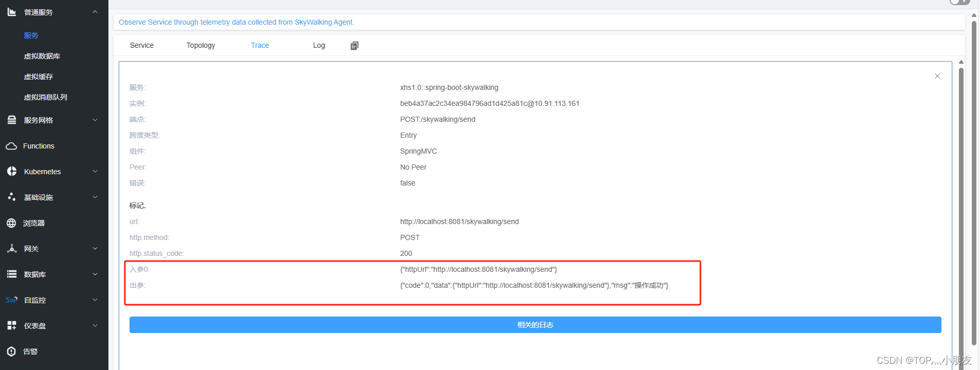Viewport: 980px width, 370px height.
Task: Click the 数据库 list icon
Action: pos(11,274)
